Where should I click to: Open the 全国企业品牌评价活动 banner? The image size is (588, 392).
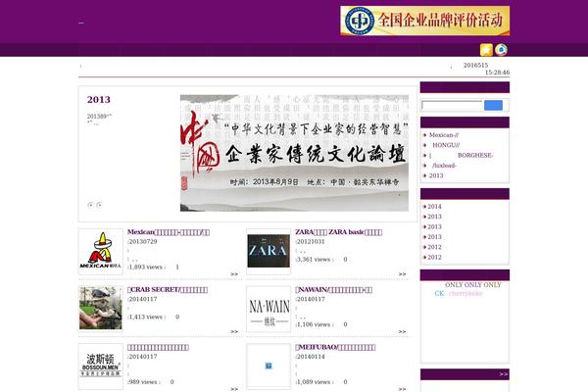point(425,21)
